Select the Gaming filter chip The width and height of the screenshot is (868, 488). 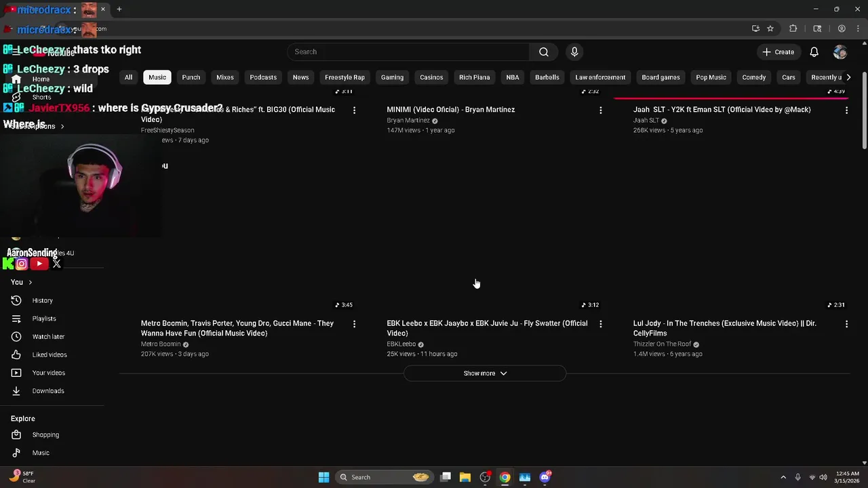pos(392,77)
